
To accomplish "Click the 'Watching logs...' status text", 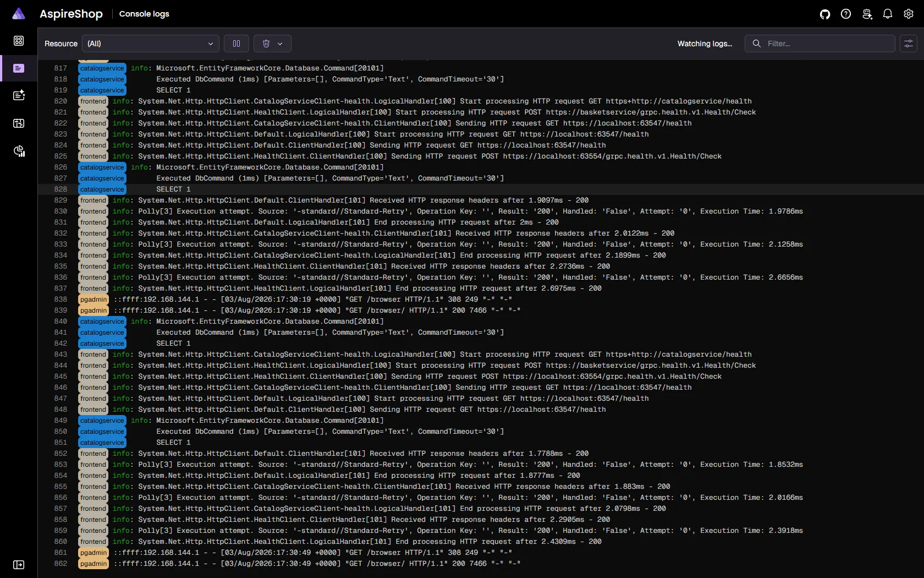I will point(705,43).
